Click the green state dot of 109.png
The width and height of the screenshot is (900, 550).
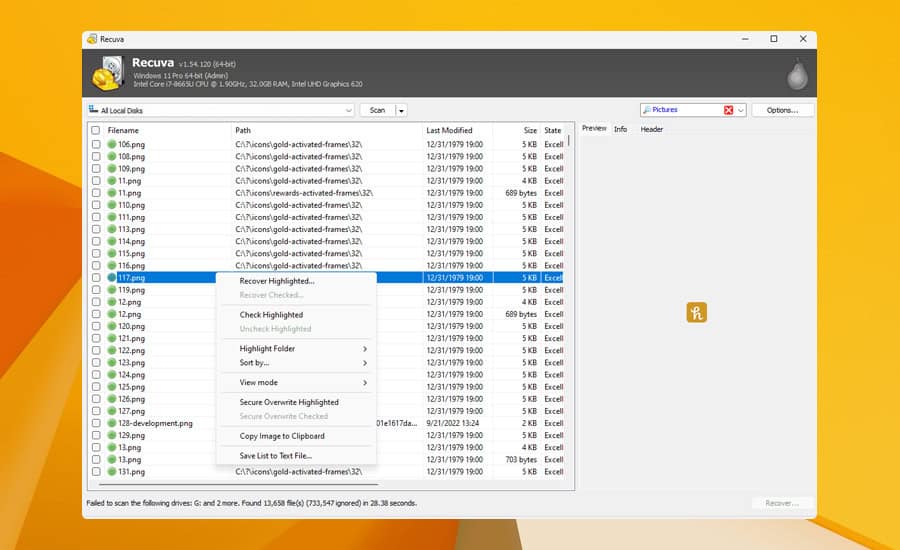(x=112, y=168)
